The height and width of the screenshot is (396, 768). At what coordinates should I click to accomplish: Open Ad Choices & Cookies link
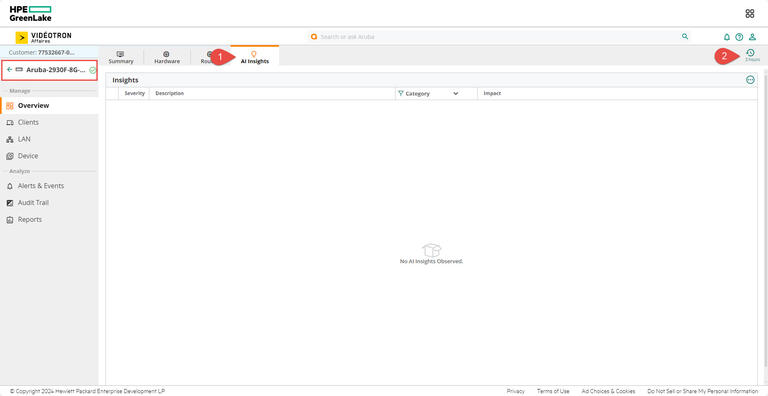click(x=608, y=391)
